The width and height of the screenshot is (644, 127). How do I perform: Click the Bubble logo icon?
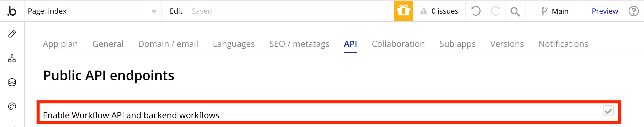[12, 11]
